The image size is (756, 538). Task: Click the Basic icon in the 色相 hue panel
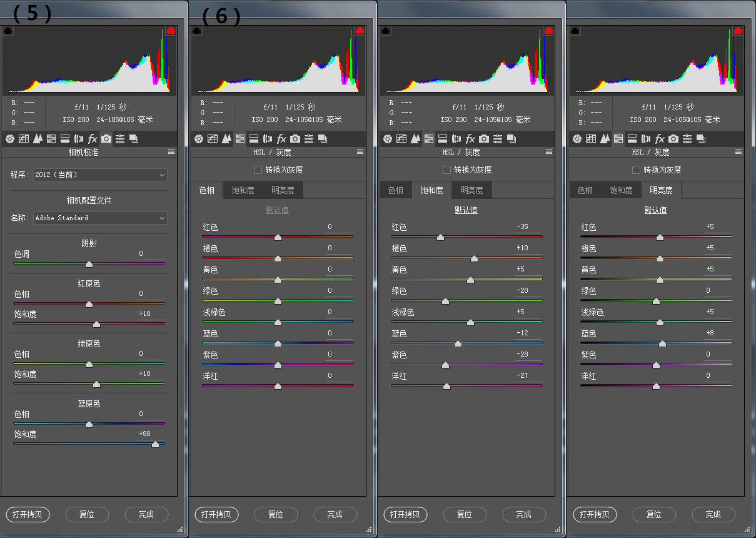[199, 139]
